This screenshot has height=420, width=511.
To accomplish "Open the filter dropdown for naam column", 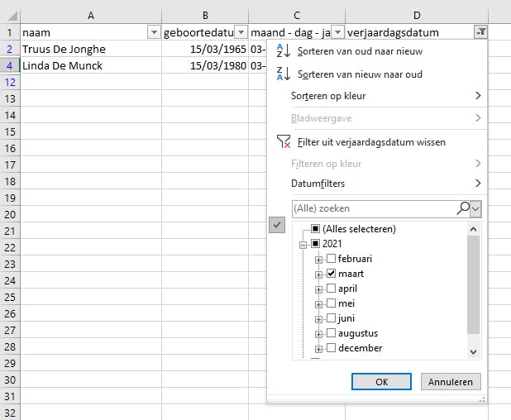I will coord(153,32).
